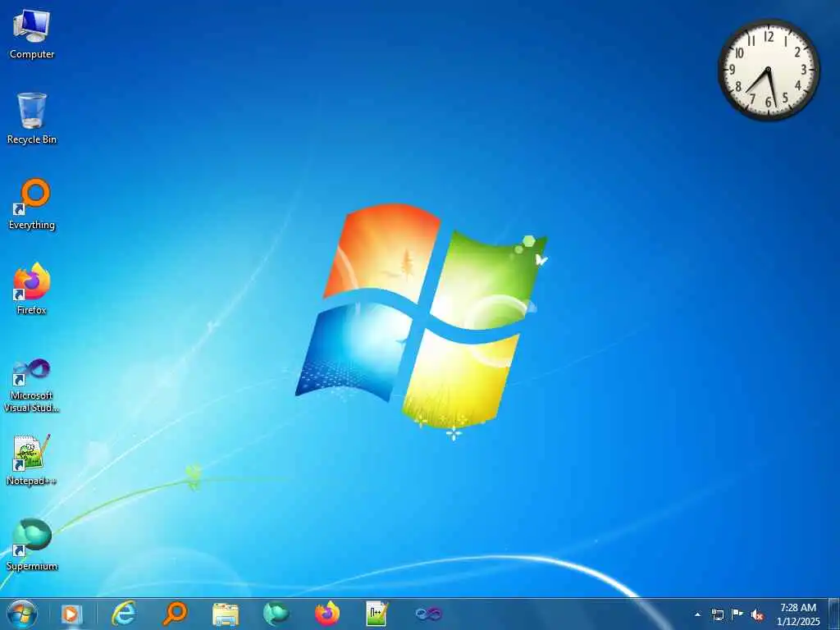
Task: Select the Recycle Bin desktop icon
Action: pos(32,118)
